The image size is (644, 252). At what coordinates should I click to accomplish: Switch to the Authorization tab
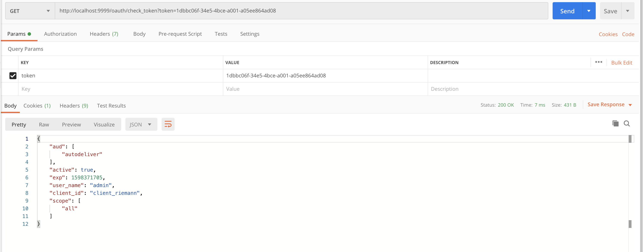(x=60, y=34)
